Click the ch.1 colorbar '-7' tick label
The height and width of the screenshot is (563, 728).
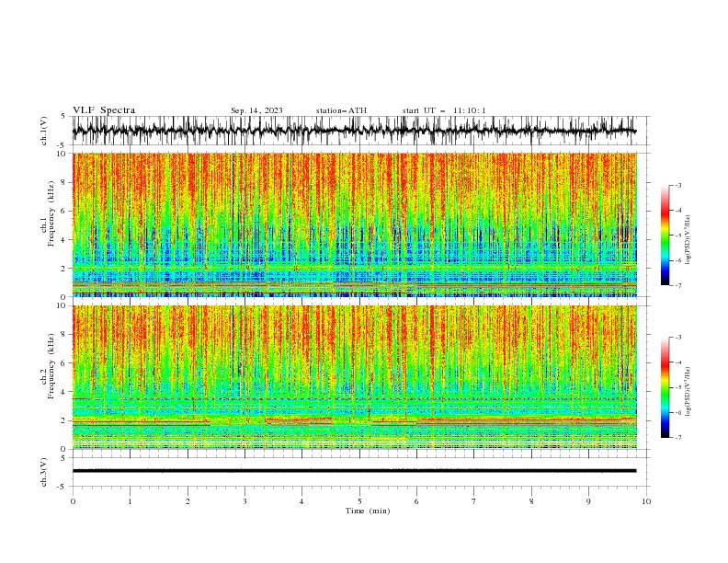click(677, 285)
